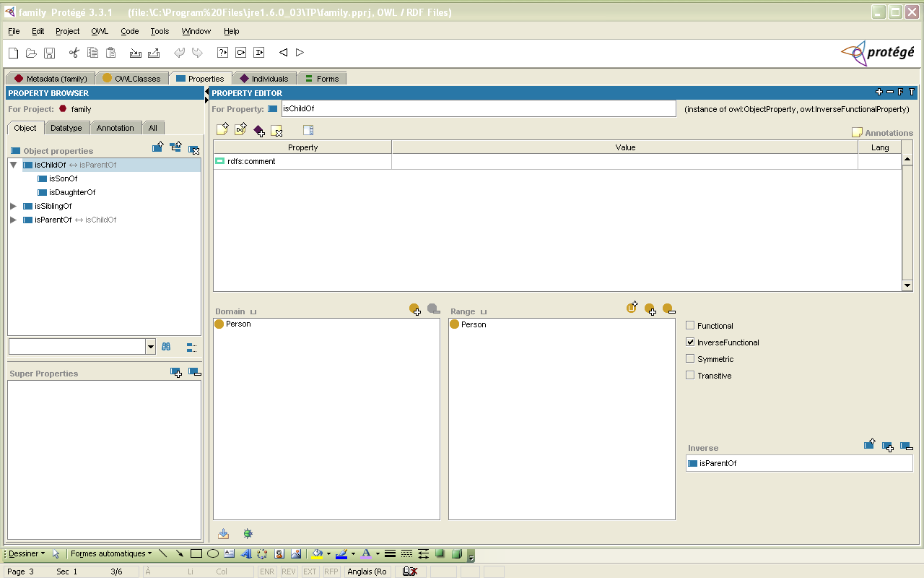Screen dimensions: 924x578
Task: Create new inverse property icon
Action: point(870,445)
